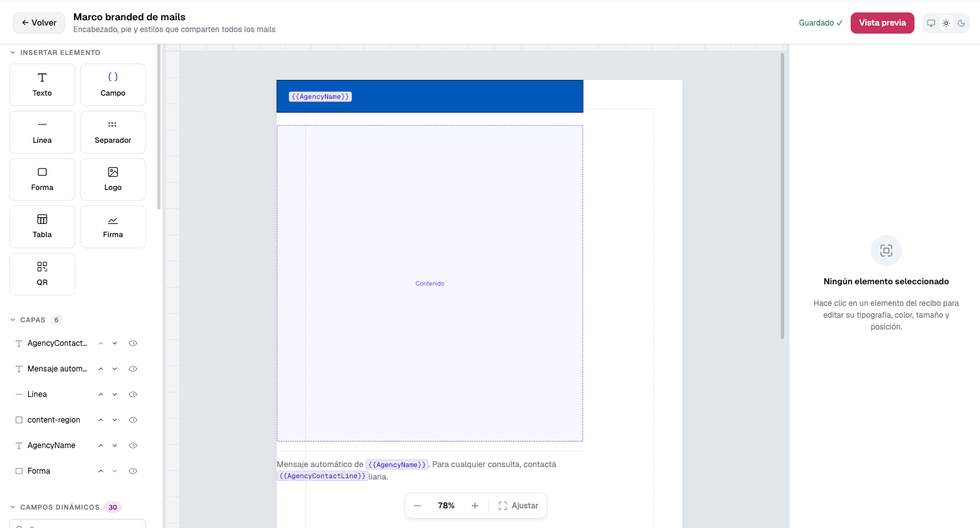The height and width of the screenshot is (528, 980).
Task: Click {{AgencyContactLine}} field in footer
Action: point(322,476)
